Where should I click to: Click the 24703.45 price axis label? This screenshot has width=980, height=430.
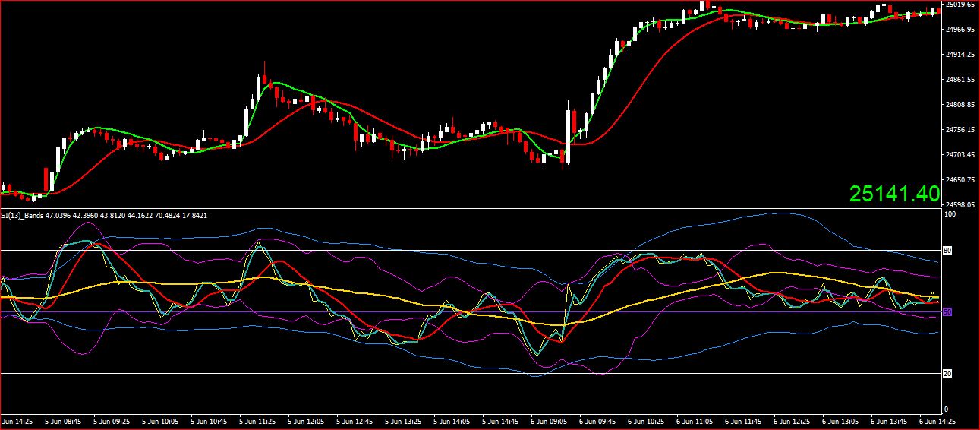(x=960, y=155)
